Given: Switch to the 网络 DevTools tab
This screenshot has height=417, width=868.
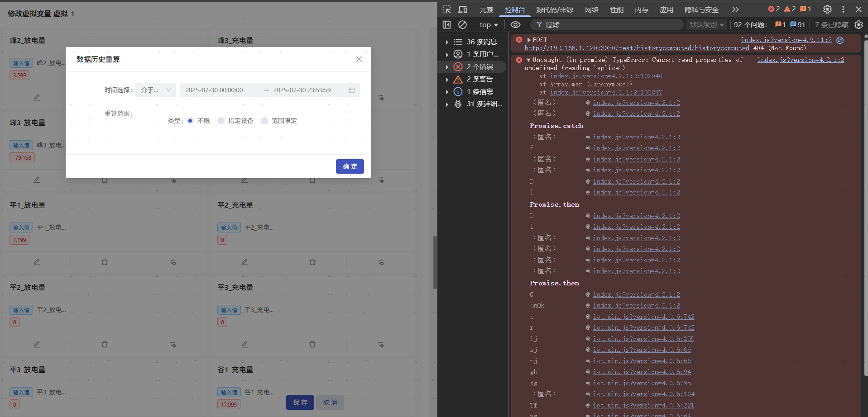Looking at the screenshot, I should click(592, 9).
